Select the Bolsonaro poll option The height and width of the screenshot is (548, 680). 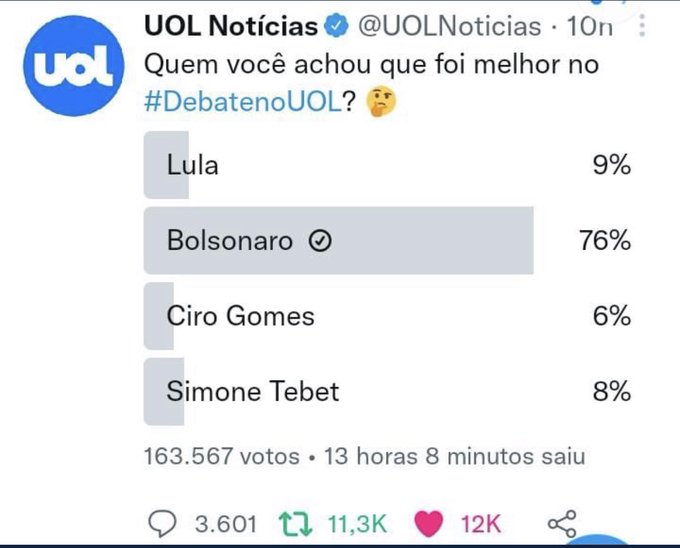point(229,240)
